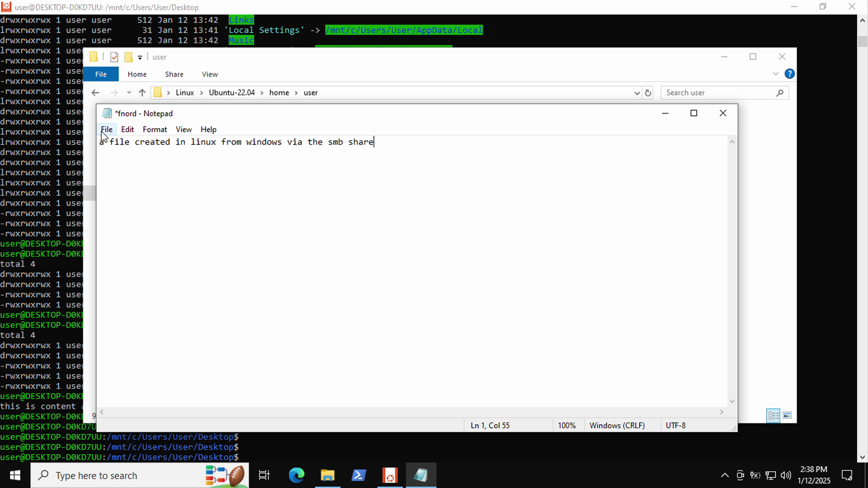Image resolution: width=868 pixels, height=488 pixels.
Task: Open Notepad's Format menu
Action: click(x=155, y=129)
